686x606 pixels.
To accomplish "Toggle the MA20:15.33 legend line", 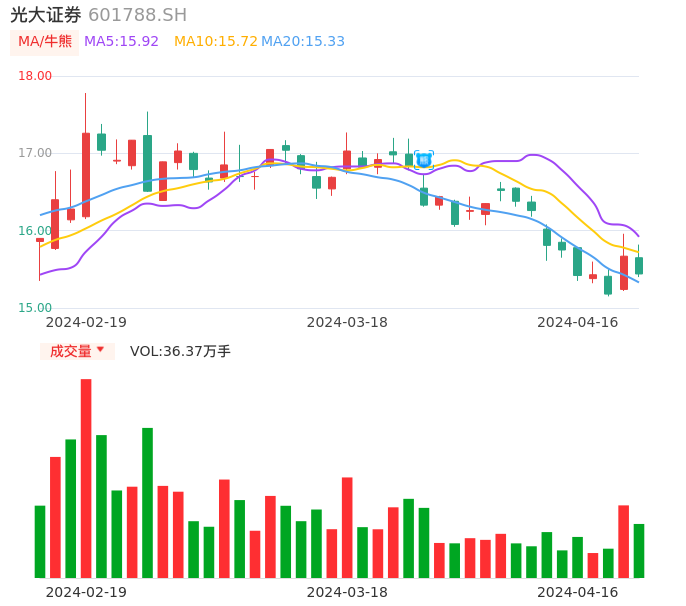I will (304, 42).
